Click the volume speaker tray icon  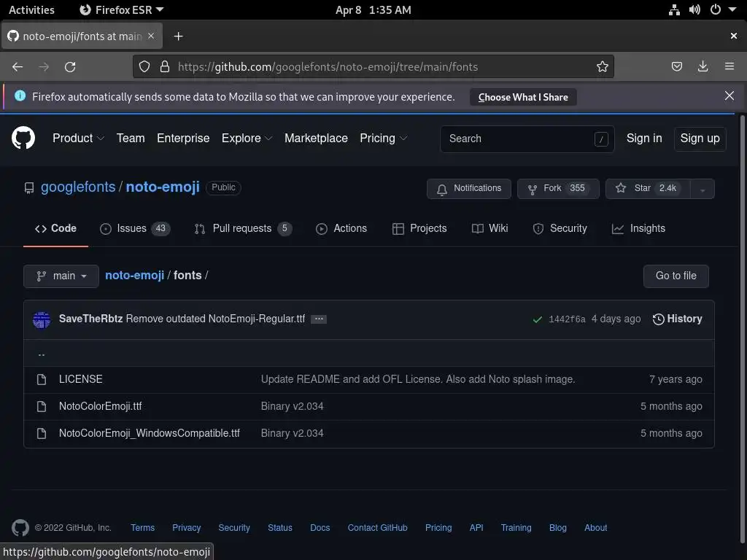pyautogui.click(x=694, y=10)
